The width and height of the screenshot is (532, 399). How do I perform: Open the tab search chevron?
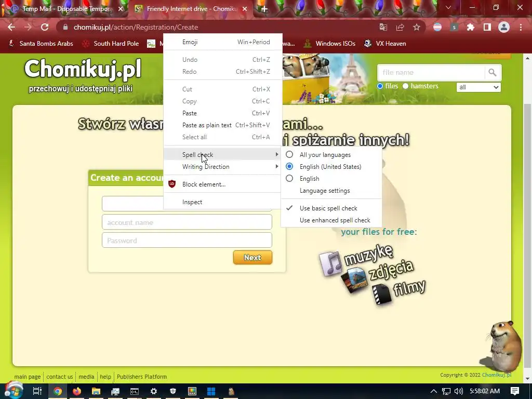coord(448,7)
